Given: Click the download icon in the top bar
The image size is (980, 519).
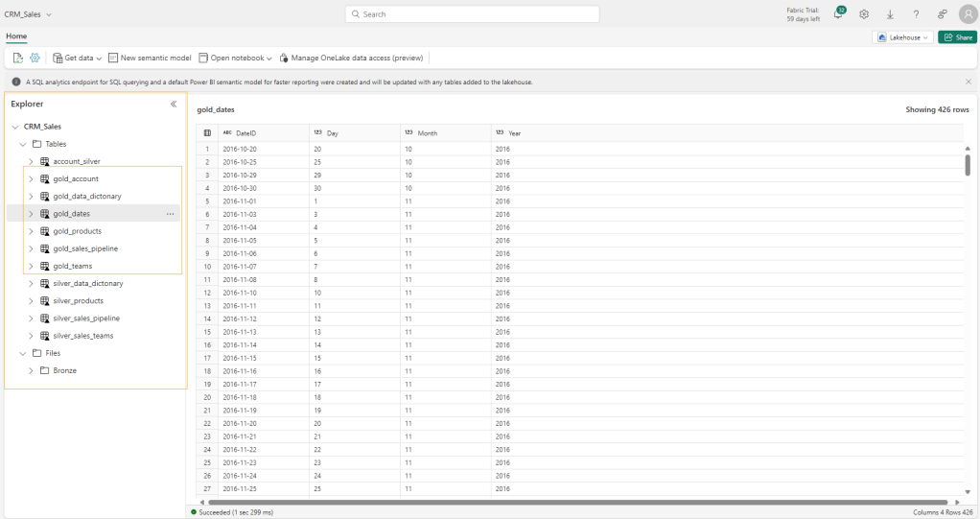Looking at the screenshot, I should pyautogui.click(x=890, y=14).
